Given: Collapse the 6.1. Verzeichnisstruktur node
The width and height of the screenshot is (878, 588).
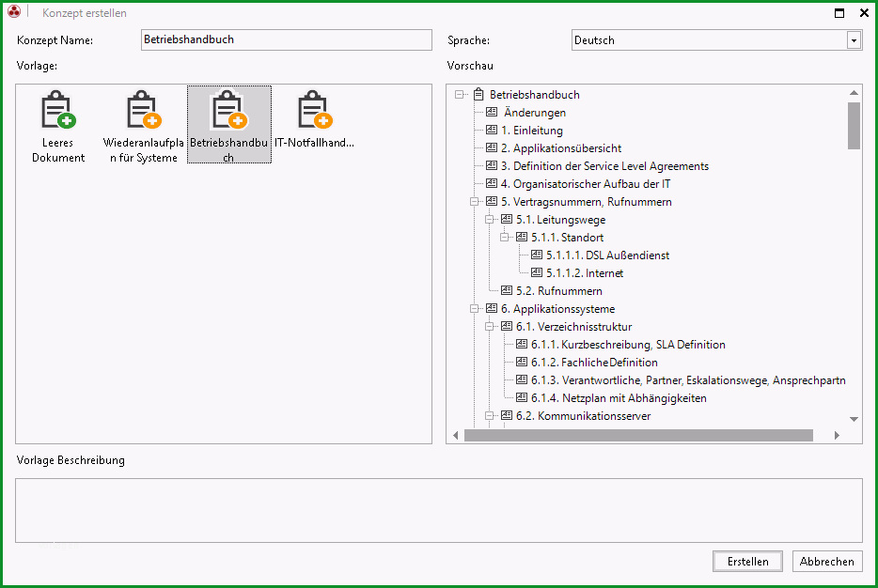Looking at the screenshot, I should [490, 327].
